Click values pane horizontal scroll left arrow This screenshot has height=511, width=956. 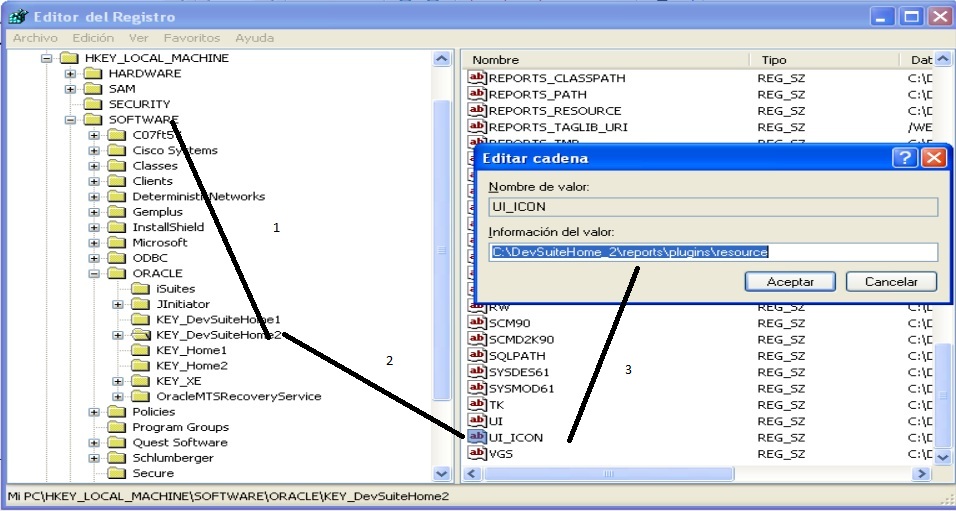[474, 474]
